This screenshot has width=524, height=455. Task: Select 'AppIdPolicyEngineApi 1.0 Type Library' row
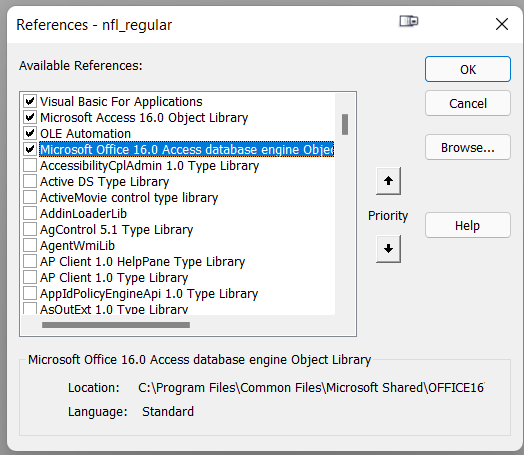click(x=149, y=294)
